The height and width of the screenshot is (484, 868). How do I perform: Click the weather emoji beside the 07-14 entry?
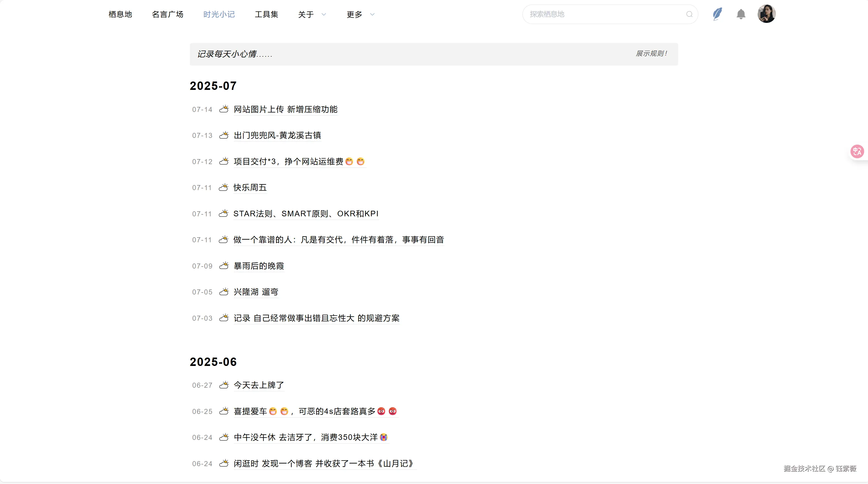[x=224, y=109]
